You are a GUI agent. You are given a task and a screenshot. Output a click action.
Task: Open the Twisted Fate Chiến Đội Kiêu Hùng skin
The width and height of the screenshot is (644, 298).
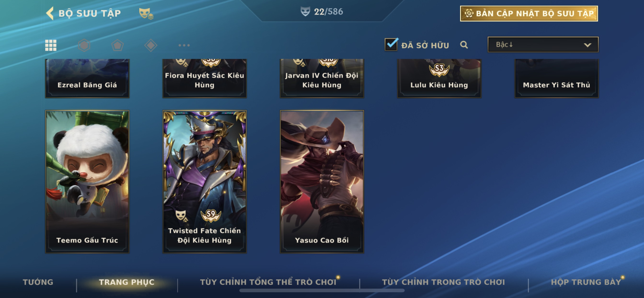pos(205,182)
